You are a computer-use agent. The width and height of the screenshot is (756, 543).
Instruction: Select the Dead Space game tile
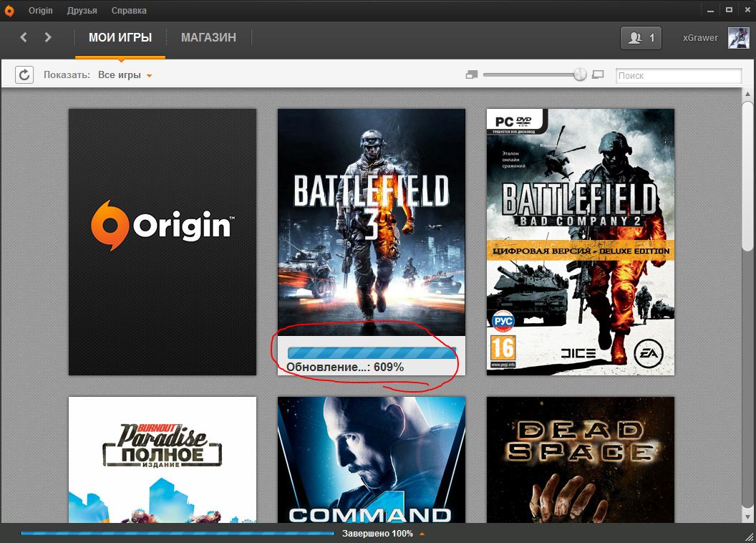coord(581,460)
